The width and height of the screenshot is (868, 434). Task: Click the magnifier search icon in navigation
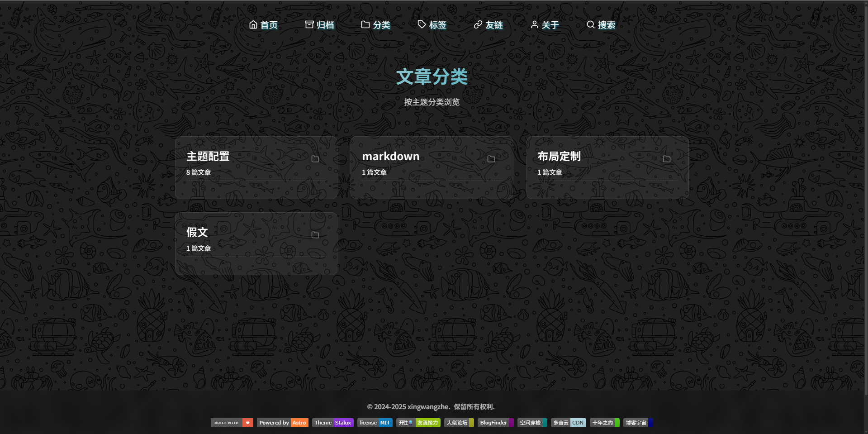pyautogui.click(x=590, y=25)
